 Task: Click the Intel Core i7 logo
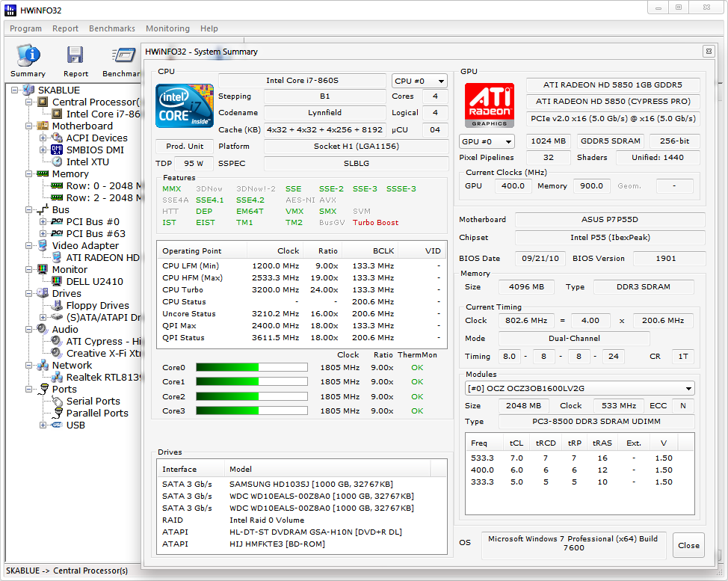[185, 105]
